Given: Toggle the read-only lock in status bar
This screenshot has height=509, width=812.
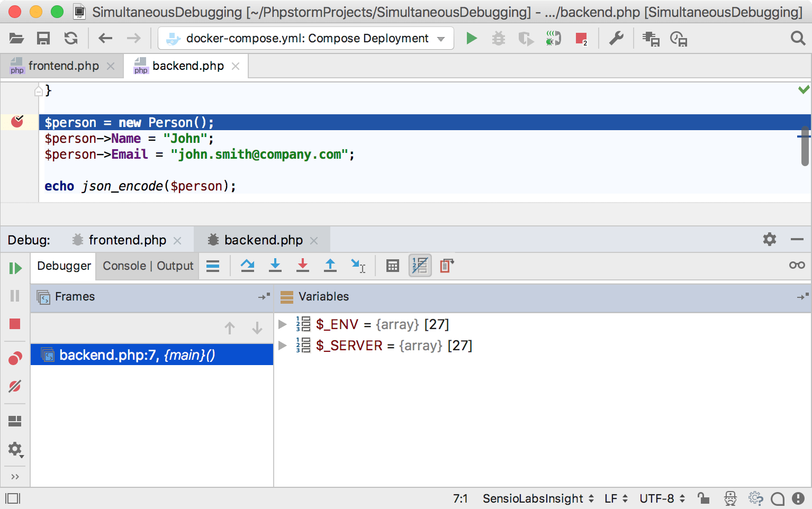Looking at the screenshot, I should 702,498.
